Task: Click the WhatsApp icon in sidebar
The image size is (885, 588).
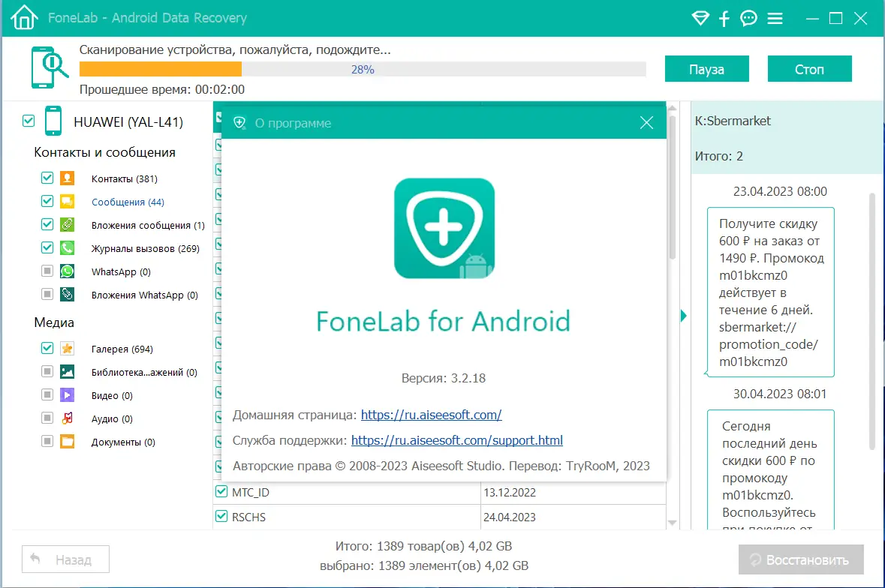Action: [67, 271]
